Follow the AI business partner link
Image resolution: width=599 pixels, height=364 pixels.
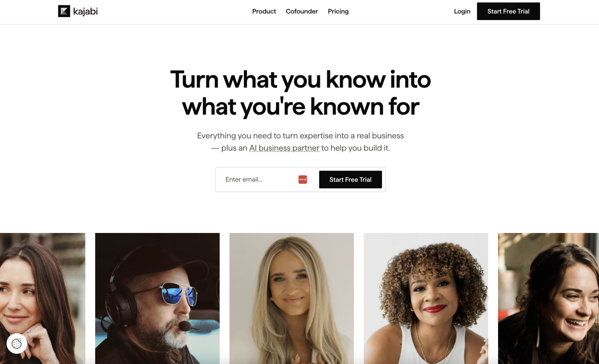coord(284,148)
